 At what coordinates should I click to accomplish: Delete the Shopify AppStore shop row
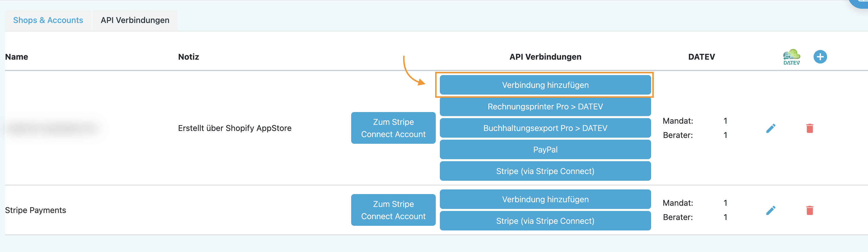(810, 128)
